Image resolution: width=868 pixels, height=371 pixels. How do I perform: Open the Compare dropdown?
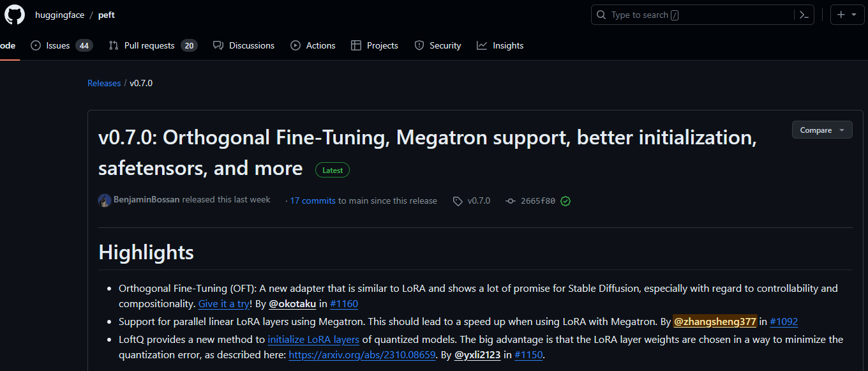coord(822,130)
